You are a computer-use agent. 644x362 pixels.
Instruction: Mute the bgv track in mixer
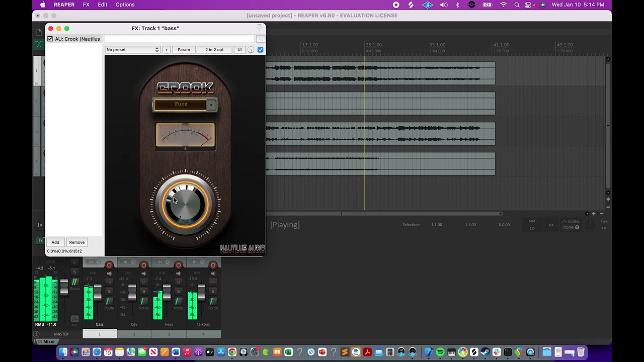(x=144, y=282)
